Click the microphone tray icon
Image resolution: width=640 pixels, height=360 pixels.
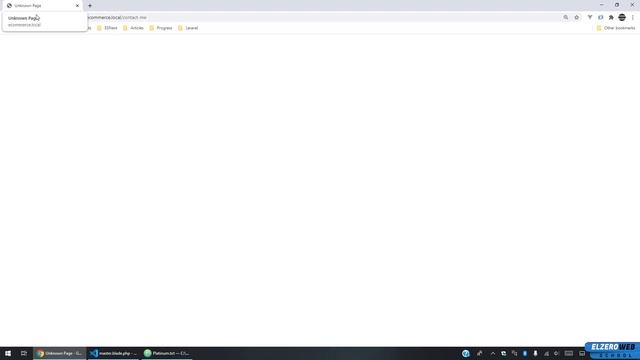(x=536, y=353)
